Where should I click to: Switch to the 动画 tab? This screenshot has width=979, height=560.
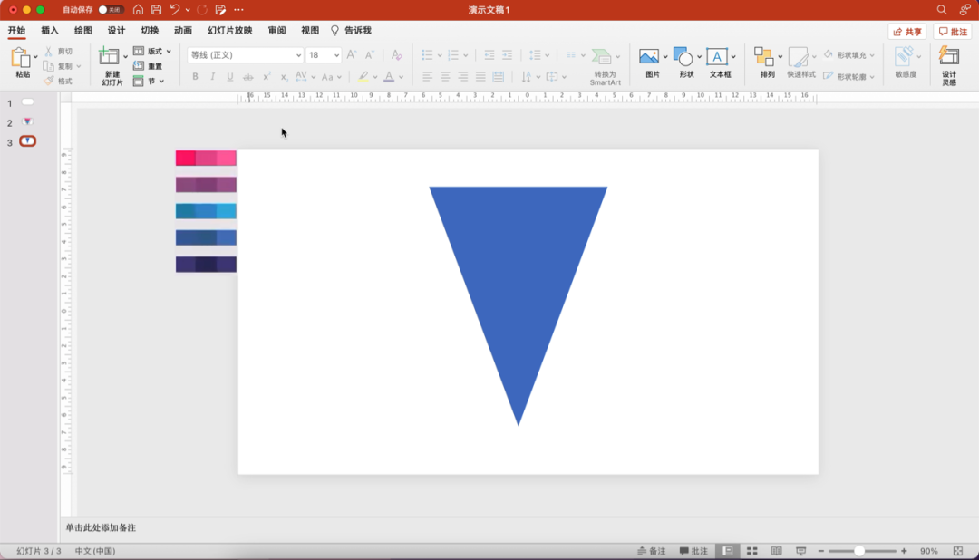(182, 31)
